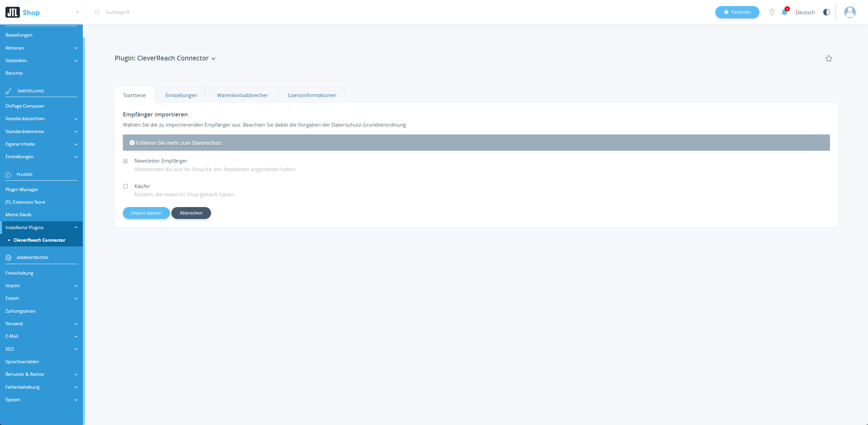Expand Fehlerbehebung sidebar menu
The image size is (868, 425).
point(41,387)
